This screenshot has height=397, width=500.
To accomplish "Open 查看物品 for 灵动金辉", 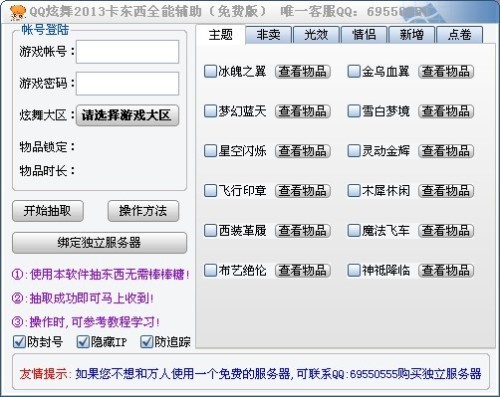I will pyautogui.click(x=446, y=151).
